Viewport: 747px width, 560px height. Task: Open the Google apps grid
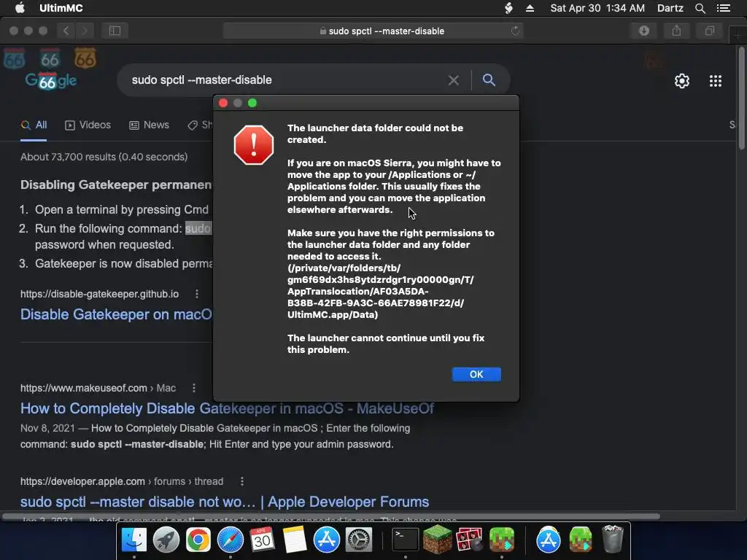[x=715, y=81]
